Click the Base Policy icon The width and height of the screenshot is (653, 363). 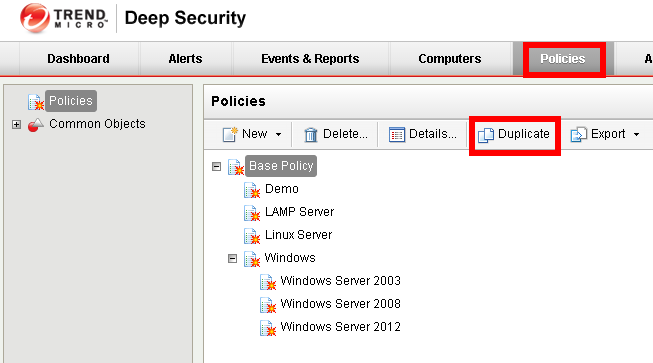coord(236,167)
